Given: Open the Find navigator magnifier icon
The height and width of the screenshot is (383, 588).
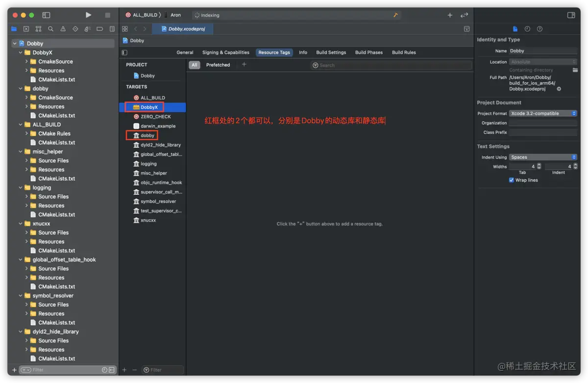Looking at the screenshot, I should [50, 29].
